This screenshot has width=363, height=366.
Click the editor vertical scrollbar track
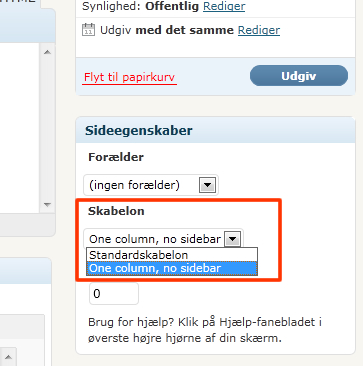click(x=47, y=128)
